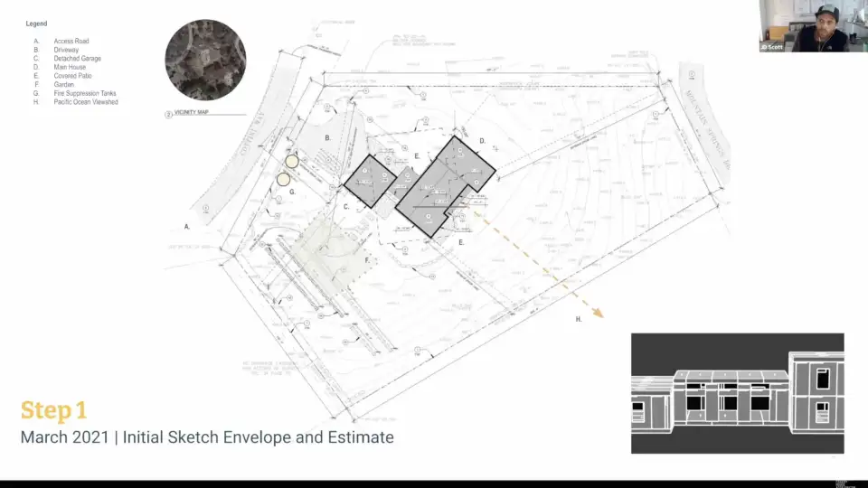Click the numbered circle beside Vicinity Map label
The height and width of the screenshot is (488, 868).
tap(168, 115)
